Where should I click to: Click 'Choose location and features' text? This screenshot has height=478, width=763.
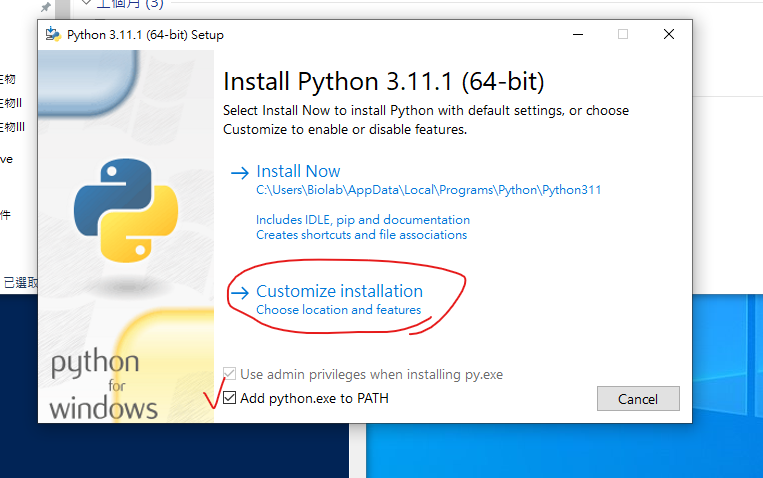click(x=339, y=310)
